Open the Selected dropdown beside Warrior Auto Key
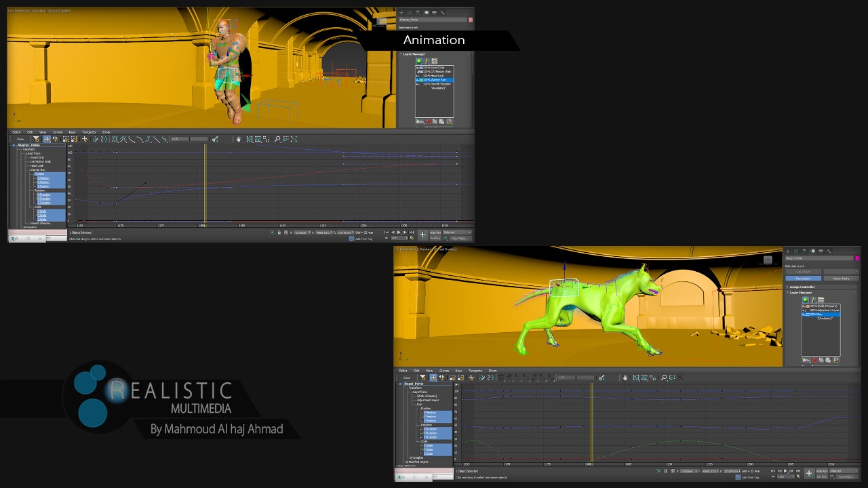Image resolution: width=868 pixels, height=488 pixels. pyautogui.click(x=458, y=232)
